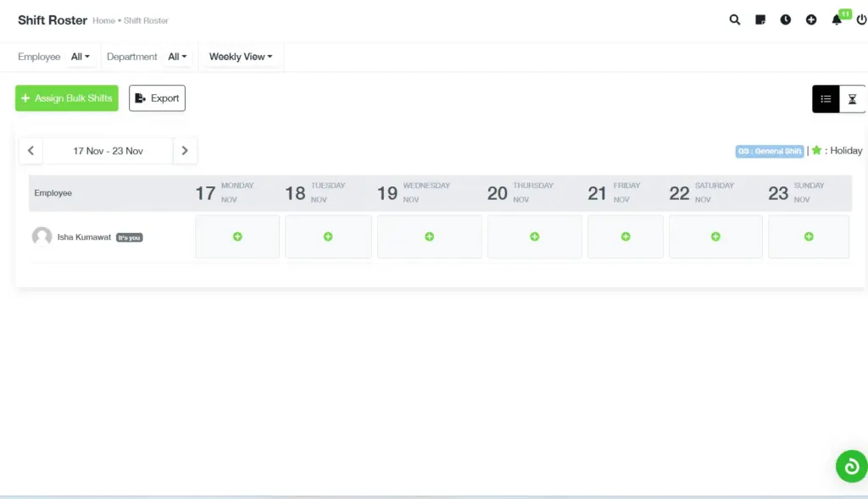Viewport: 868px width, 499px height.
Task: Click the quick-add plus icon in header
Action: coord(810,19)
